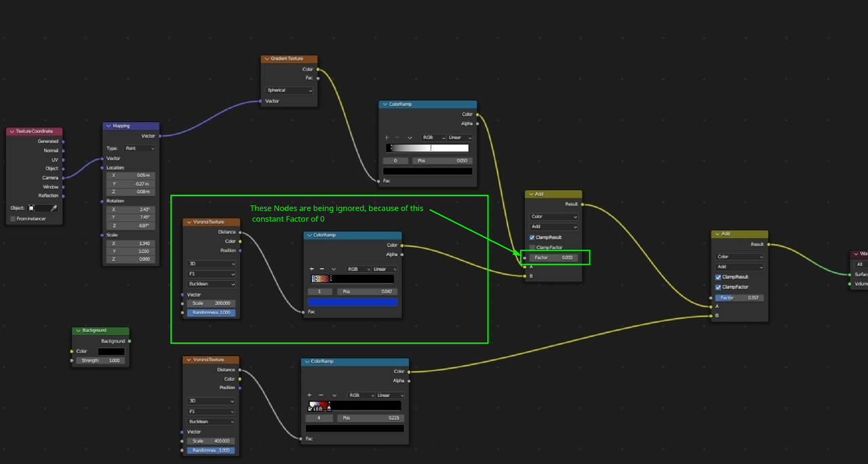
Task: Click the Camera output socket on Texture Coordinate
Action: coord(63,178)
